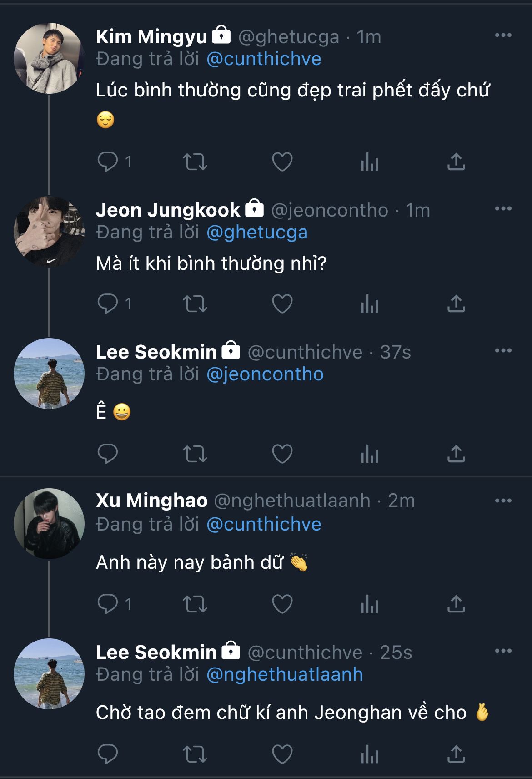Share Xu Minghao's tweet

pyautogui.click(x=456, y=604)
